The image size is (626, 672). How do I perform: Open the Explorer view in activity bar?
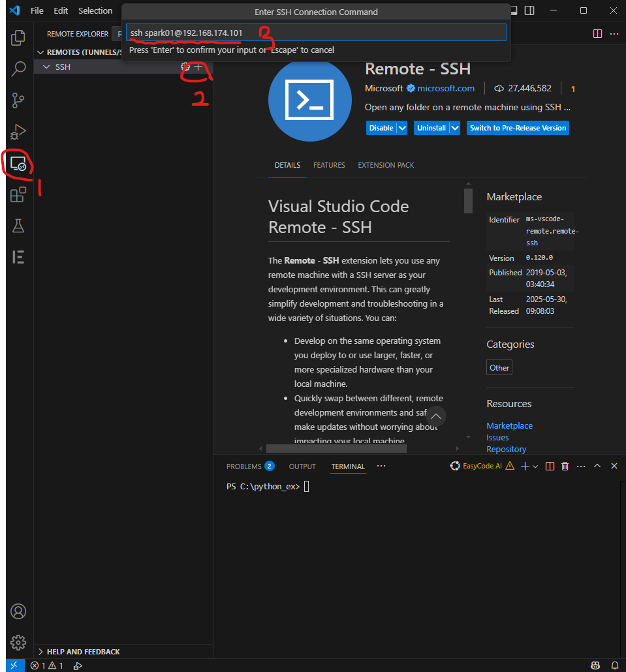[18, 38]
